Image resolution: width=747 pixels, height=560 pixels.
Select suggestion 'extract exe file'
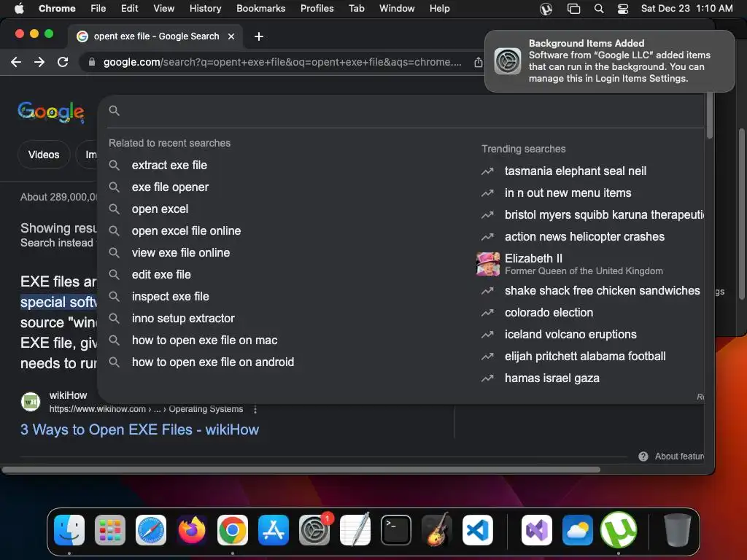point(169,166)
